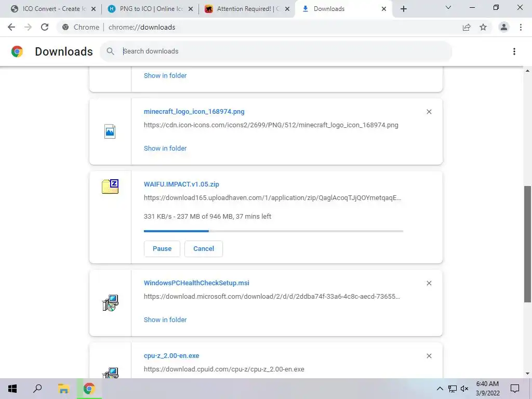The height and width of the screenshot is (399, 532).
Task: Click the browser forward arrow
Action: point(28,27)
